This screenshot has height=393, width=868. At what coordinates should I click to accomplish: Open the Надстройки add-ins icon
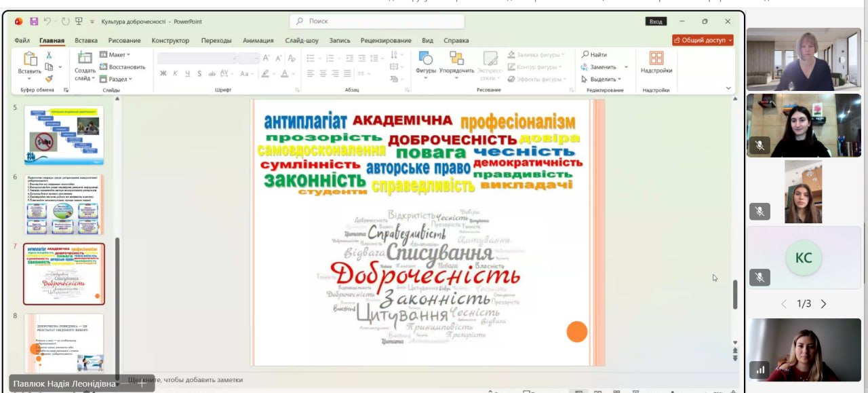coord(656,59)
